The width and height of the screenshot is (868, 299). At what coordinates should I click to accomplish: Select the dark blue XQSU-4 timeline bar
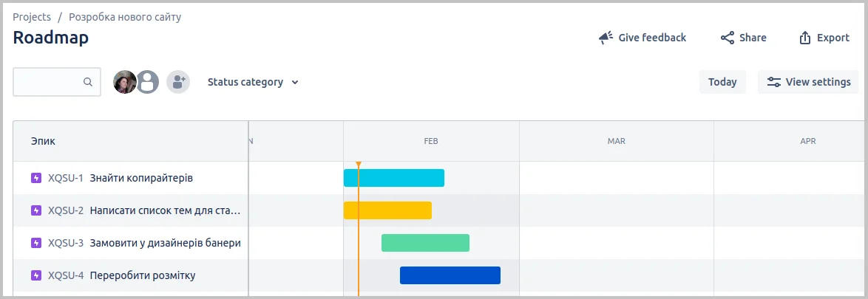[450, 275]
